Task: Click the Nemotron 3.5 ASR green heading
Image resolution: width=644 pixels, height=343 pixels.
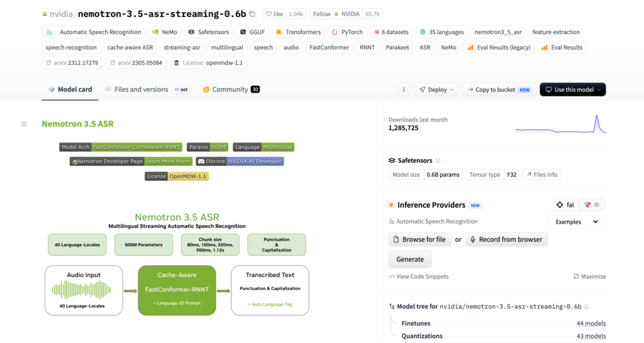Action: [77, 124]
